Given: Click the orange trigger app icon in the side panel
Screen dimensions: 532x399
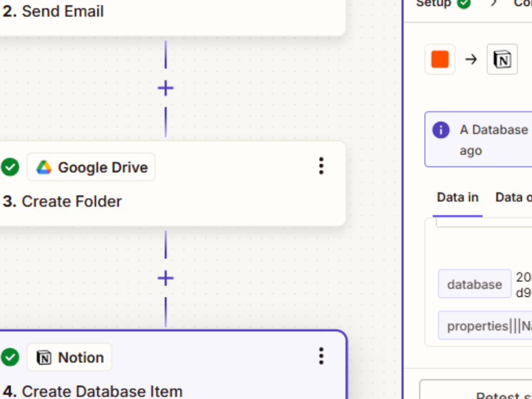Looking at the screenshot, I should pyautogui.click(x=440, y=60).
